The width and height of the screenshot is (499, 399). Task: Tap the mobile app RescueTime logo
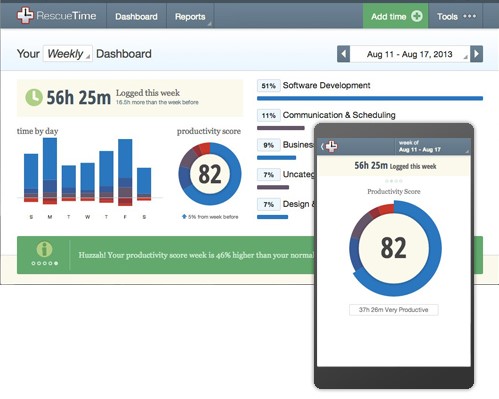click(x=331, y=146)
